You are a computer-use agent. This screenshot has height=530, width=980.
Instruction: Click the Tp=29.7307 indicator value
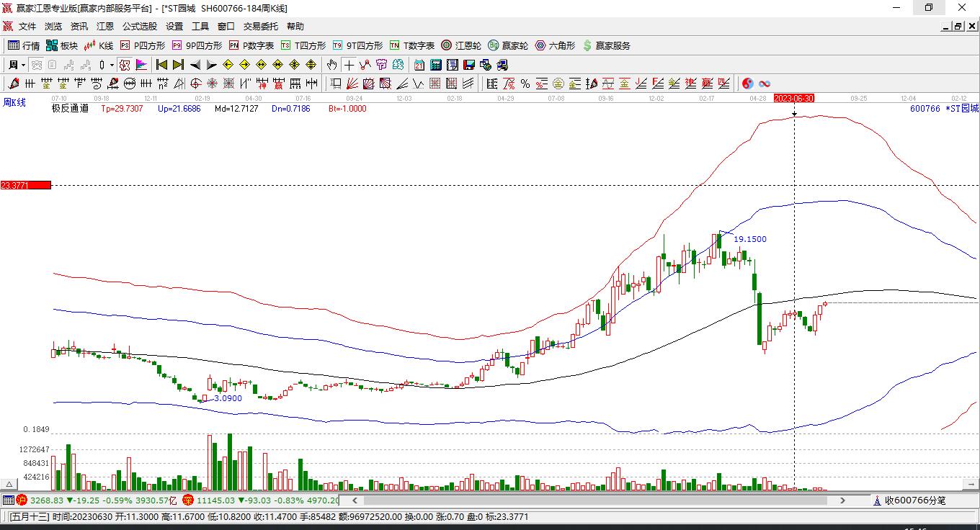[122, 109]
